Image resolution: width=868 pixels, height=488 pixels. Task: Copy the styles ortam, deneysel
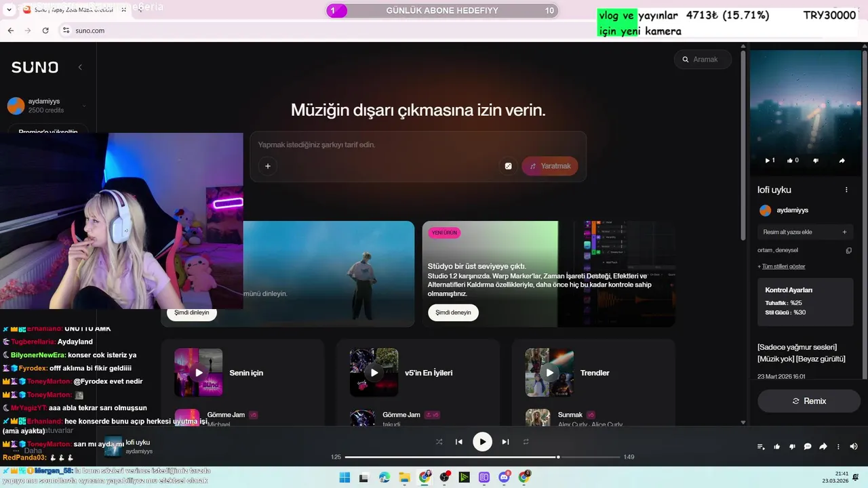tap(848, 250)
